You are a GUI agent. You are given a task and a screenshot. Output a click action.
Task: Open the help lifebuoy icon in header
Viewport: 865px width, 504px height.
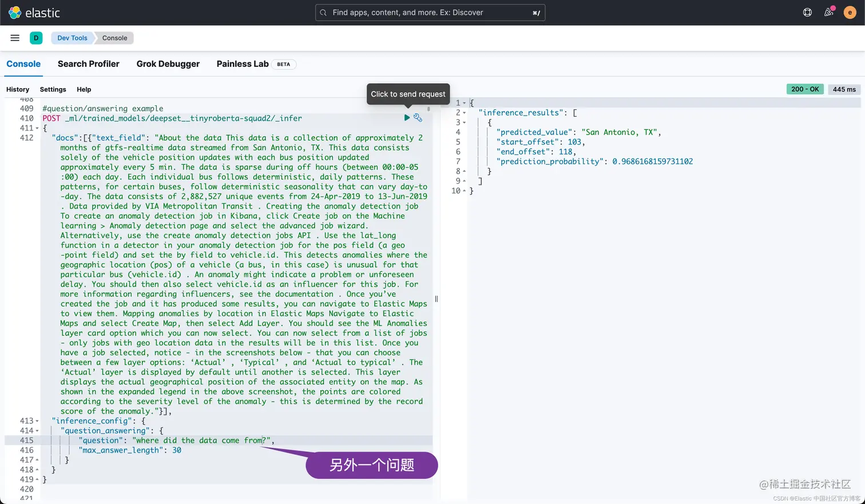tap(807, 13)
